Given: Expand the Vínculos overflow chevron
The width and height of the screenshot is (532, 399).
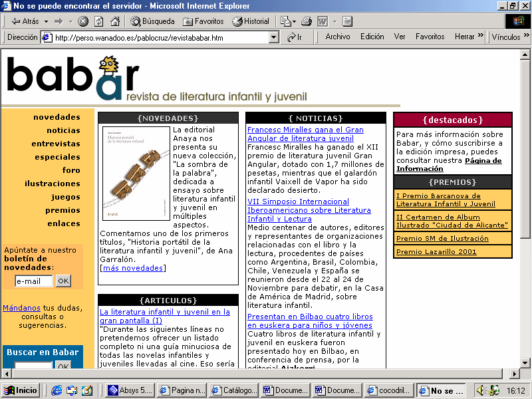Looking at the screenshot, I should [526, 35].
